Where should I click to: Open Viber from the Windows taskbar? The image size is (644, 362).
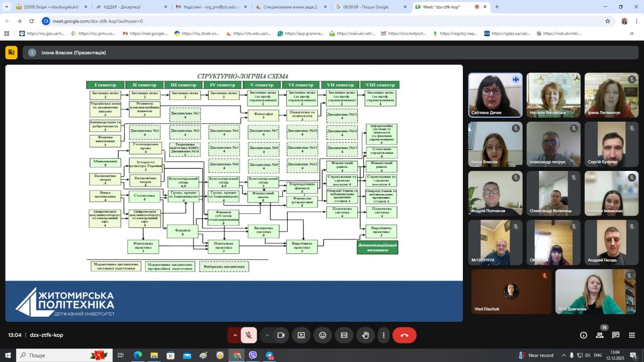(x=253, y=355)
